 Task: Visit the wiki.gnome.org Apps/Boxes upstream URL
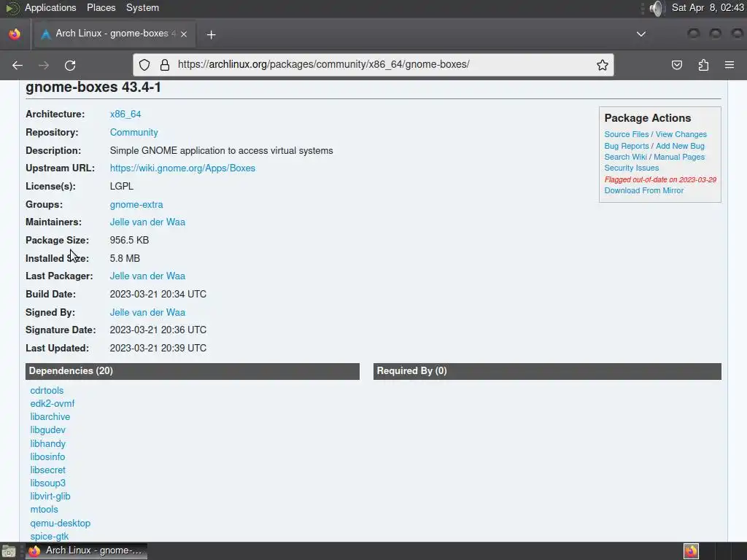(182, 168)
